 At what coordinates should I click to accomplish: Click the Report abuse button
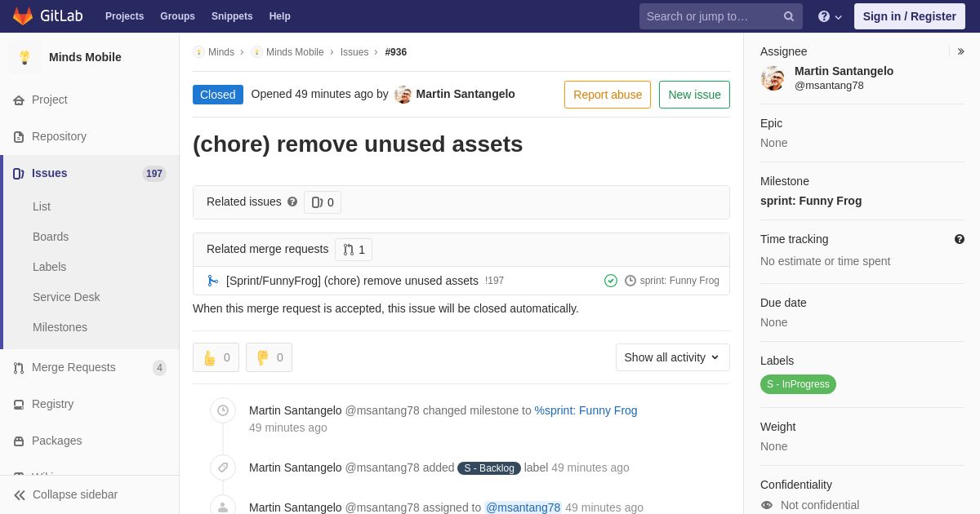608,95
